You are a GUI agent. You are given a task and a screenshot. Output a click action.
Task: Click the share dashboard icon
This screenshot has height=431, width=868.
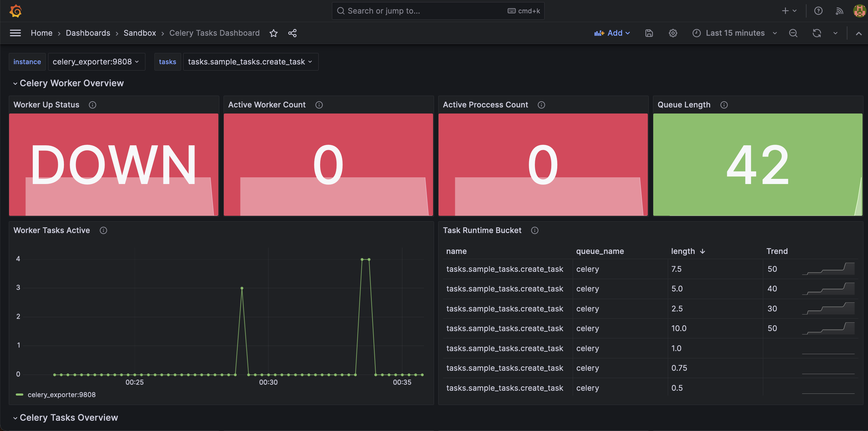292,33
